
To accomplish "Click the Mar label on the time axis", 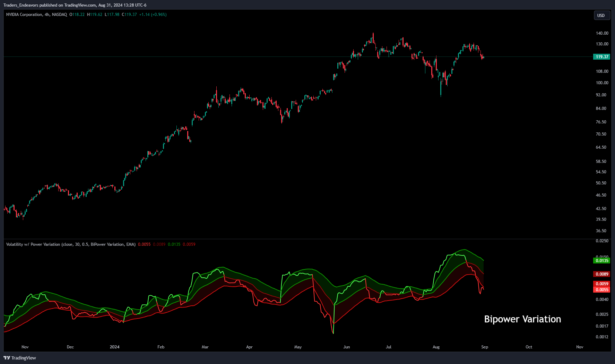I will point(205,347).
